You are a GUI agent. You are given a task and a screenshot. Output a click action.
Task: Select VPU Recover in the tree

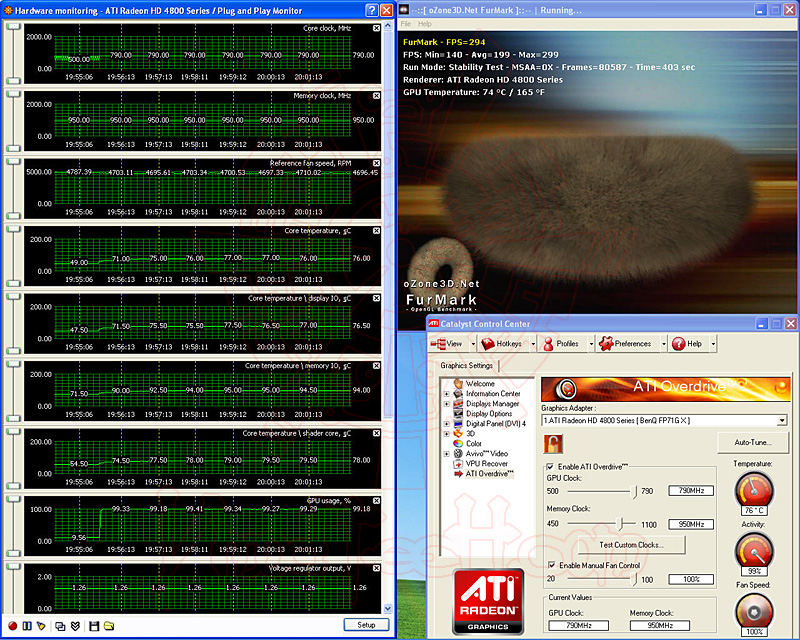[x=487, y=463]
